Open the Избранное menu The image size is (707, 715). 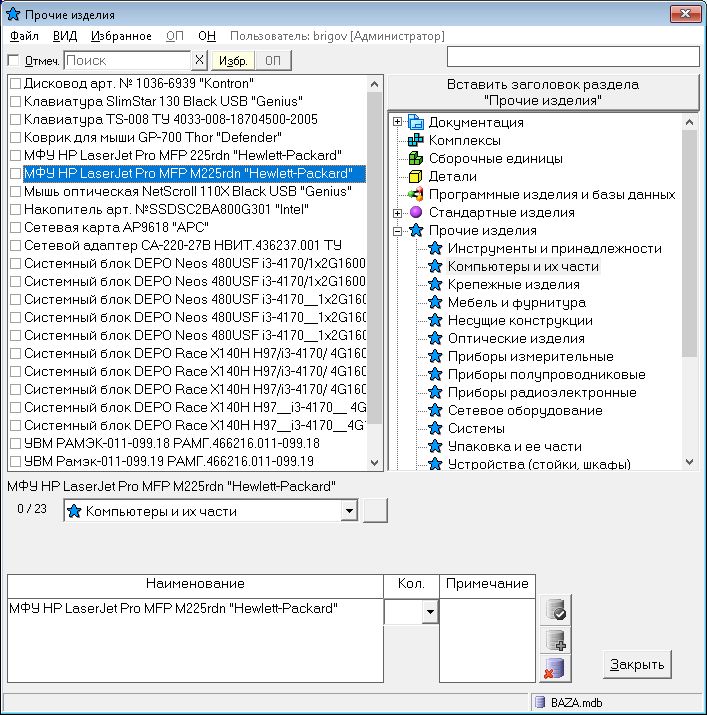121,36
